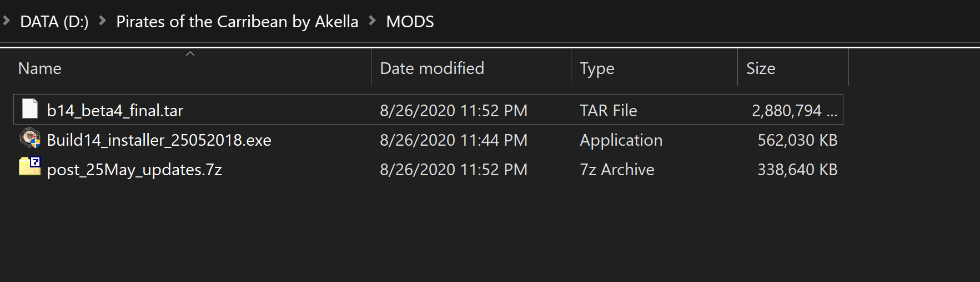
Task: Select post_25May_updates.7z file name
Action: [x=134, y=170]
